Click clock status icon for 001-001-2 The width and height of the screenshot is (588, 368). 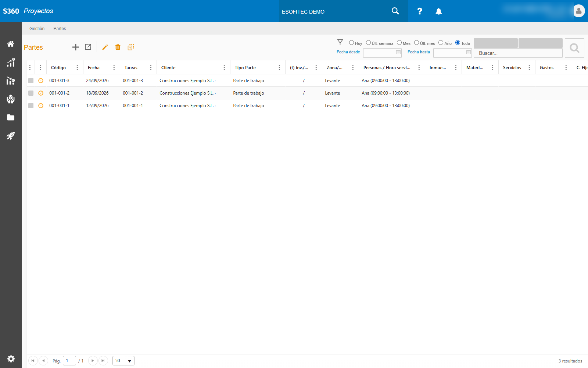[41, 93]
